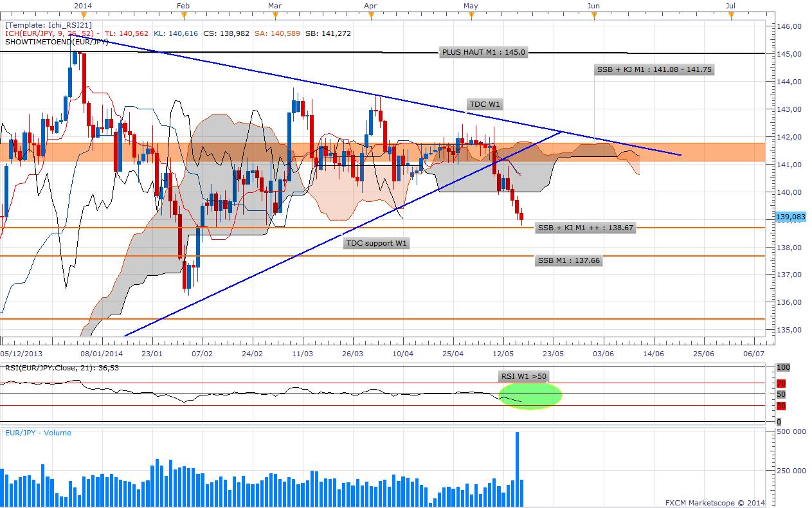Click the 'Jul' month marker

coord(730,5)
